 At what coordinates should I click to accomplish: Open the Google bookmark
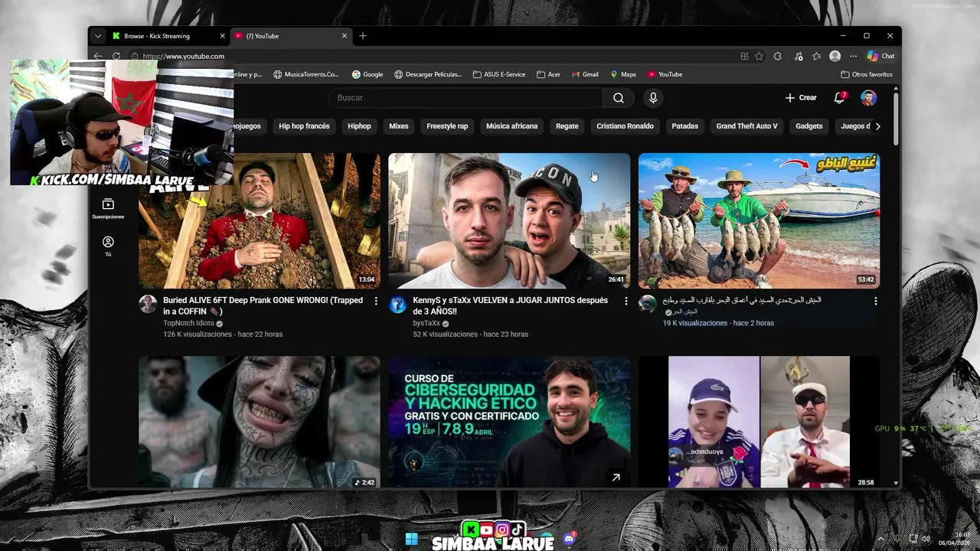pos(367,74)
